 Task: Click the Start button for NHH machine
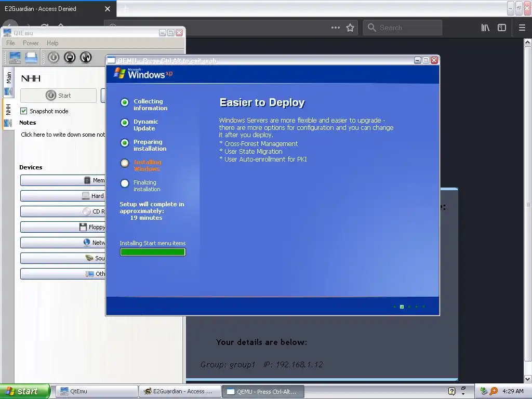[58, 96]
